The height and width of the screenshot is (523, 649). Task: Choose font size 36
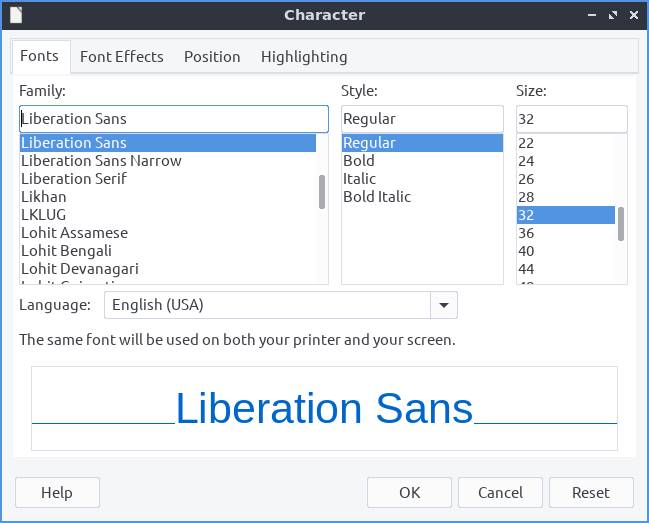click(526, 233)
